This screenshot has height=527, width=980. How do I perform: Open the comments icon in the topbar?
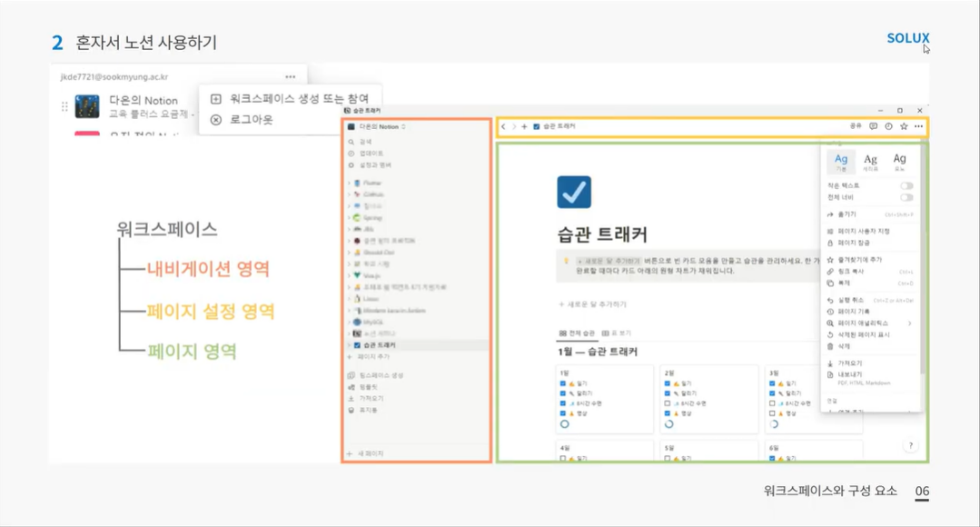click(x=873, y=126)
